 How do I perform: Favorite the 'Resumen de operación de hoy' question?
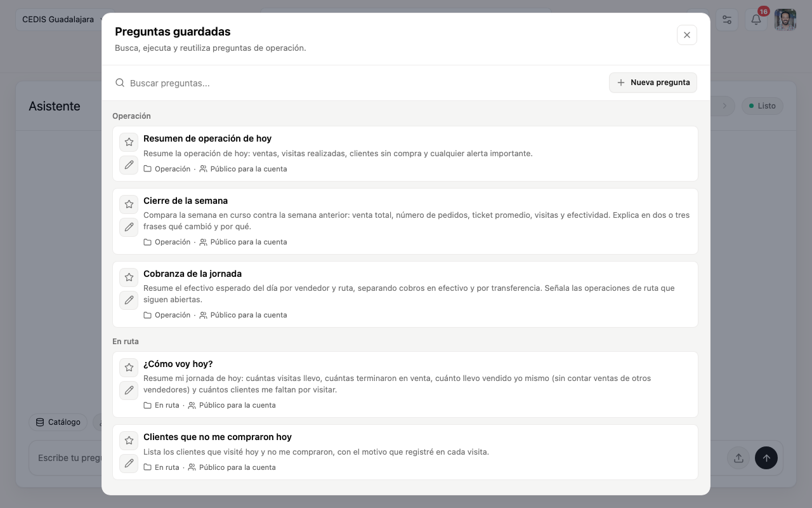[x=129, y=142]
